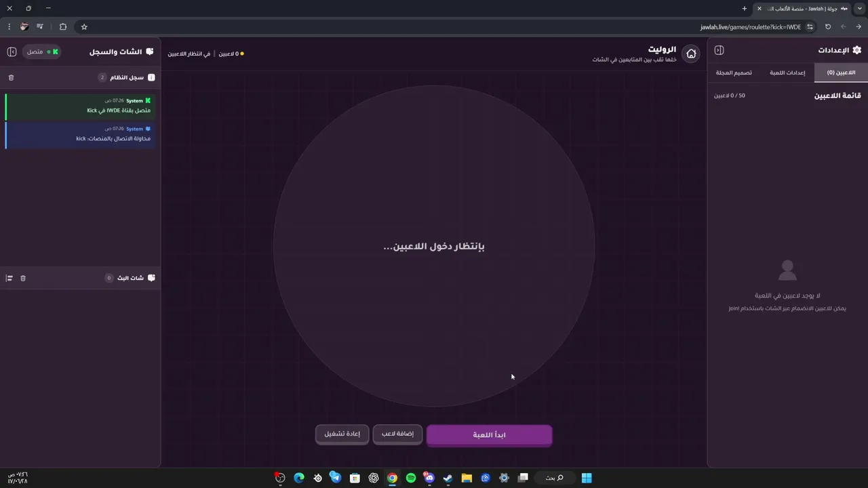Click the إضافة لاعب button

coord(397,434)
